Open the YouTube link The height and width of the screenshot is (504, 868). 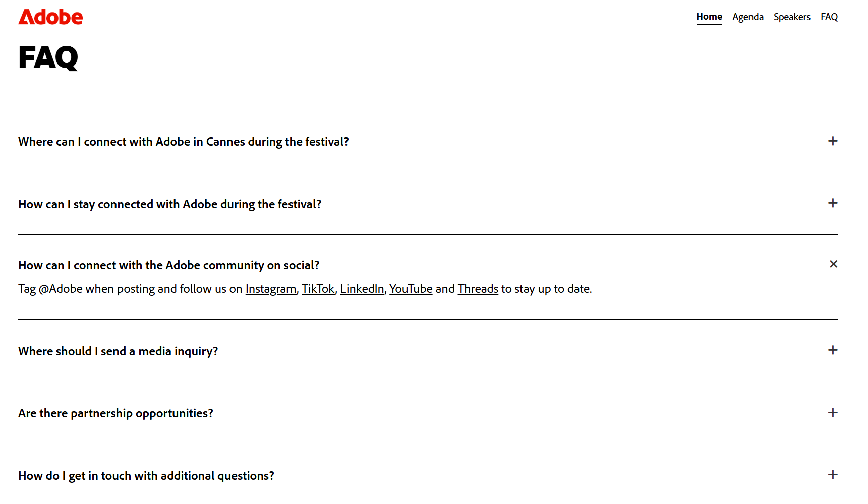click(x=411, y=289)
